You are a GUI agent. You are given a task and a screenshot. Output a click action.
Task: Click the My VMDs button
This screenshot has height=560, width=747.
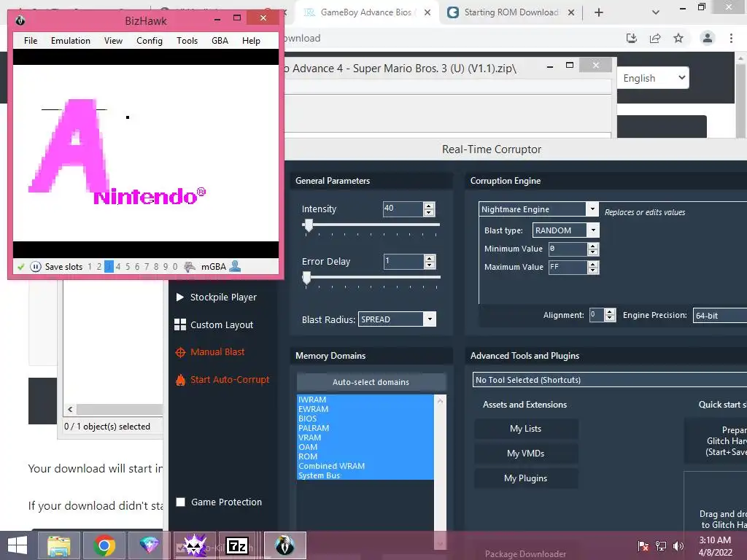[525, 454]
